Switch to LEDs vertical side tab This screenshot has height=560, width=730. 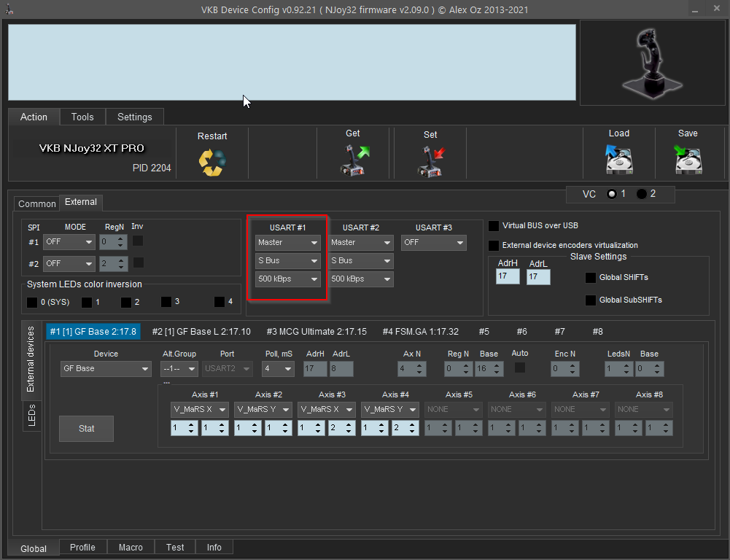click(x=31, y=416)
